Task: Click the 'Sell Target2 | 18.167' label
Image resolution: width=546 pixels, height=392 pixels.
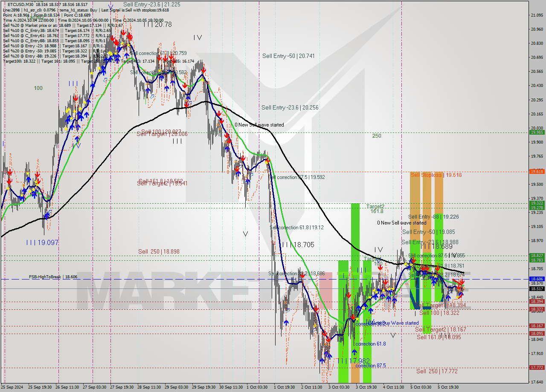Action: [440, 330]
